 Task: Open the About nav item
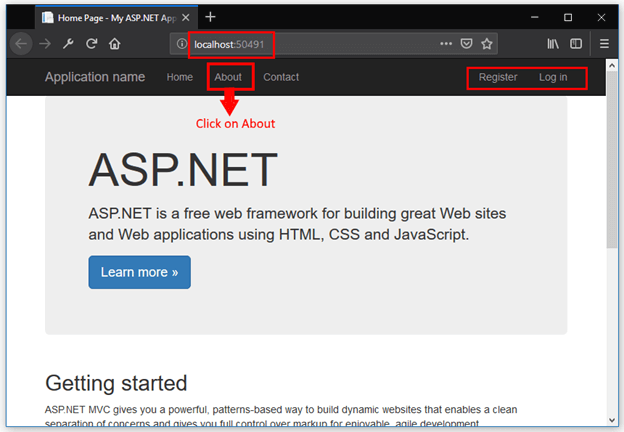(228, 77)
